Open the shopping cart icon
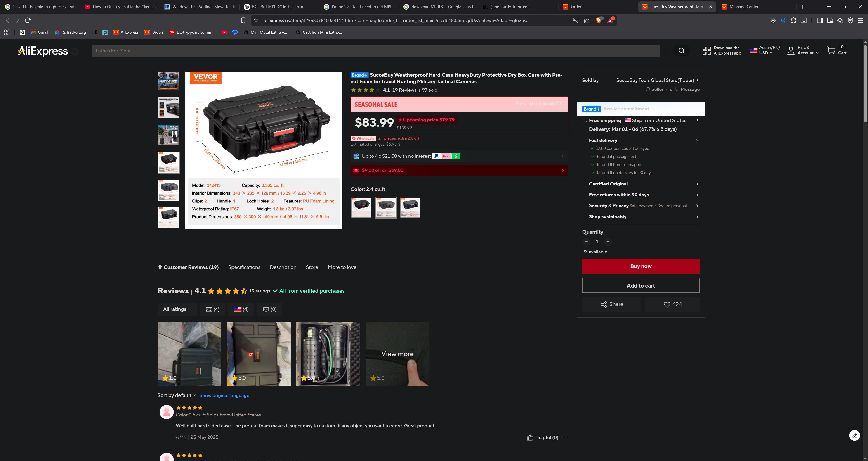Image resolution: width=868 pixels, height=461 pixels. click(x=831, y=51)
